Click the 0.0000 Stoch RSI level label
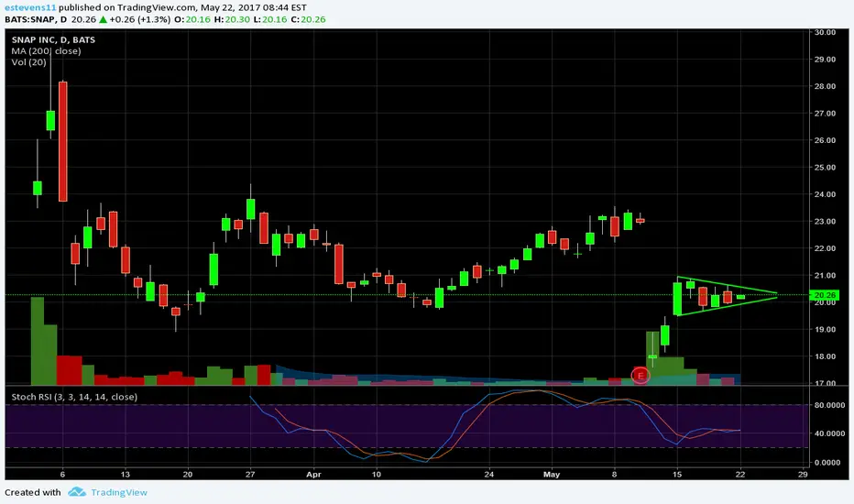Image resolution: width=854 pixels, height=504 pixels. [829, 463]
